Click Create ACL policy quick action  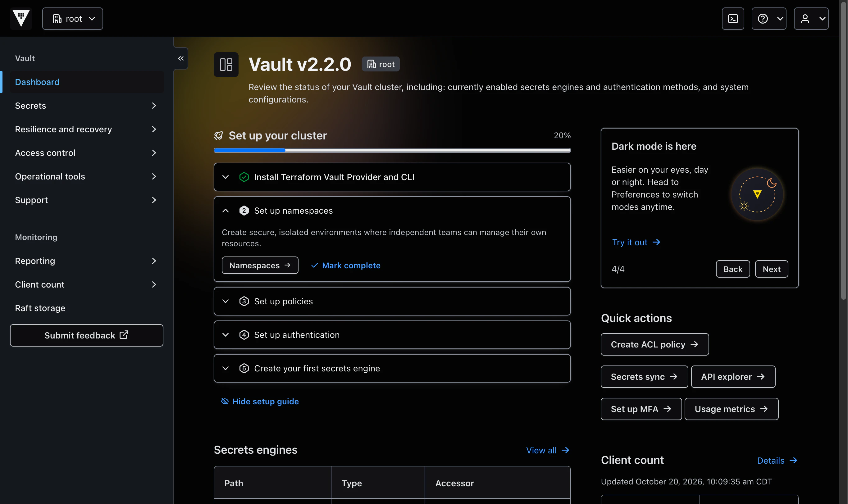(654, 345)
